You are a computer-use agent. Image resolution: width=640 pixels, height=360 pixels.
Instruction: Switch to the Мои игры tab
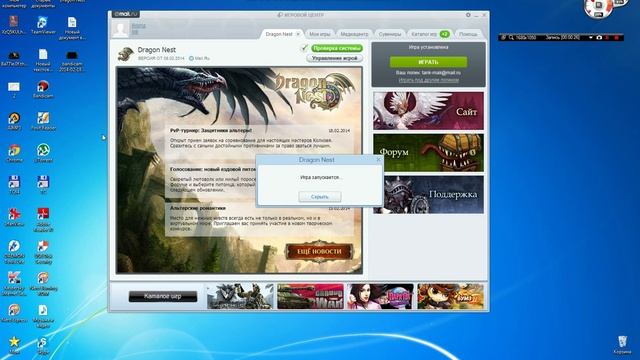point(320,34)
